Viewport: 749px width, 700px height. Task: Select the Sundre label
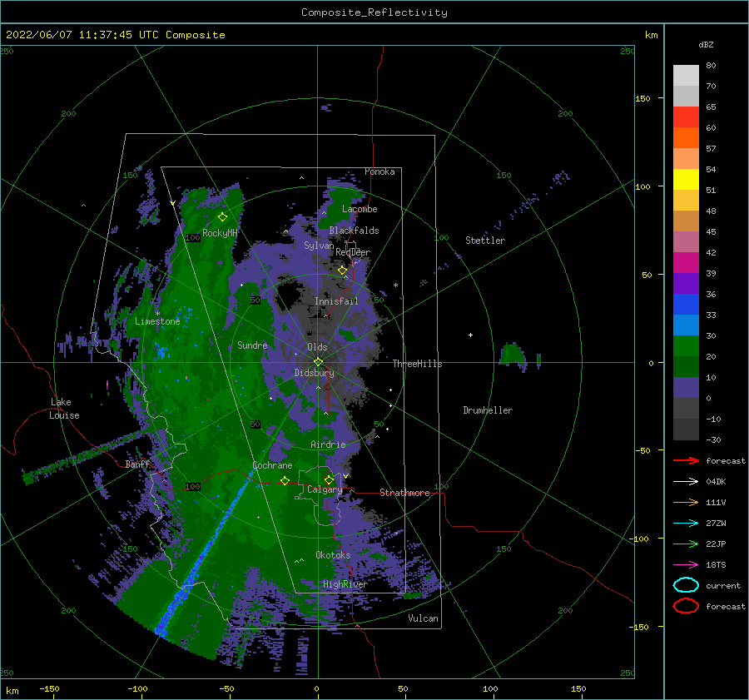pos(252,345)
